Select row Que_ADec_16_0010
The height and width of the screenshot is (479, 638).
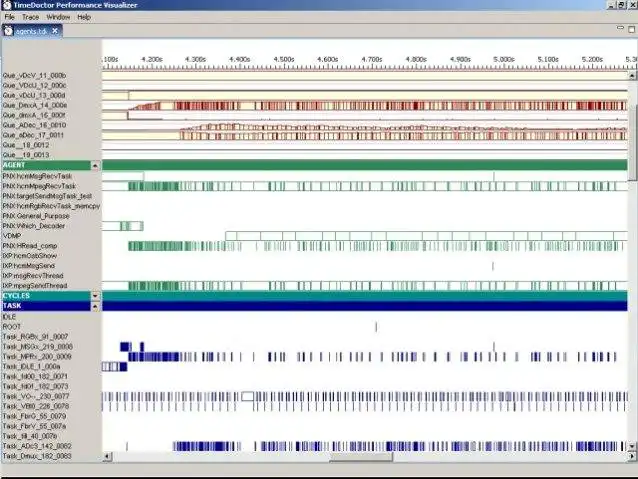pos(34,125)
